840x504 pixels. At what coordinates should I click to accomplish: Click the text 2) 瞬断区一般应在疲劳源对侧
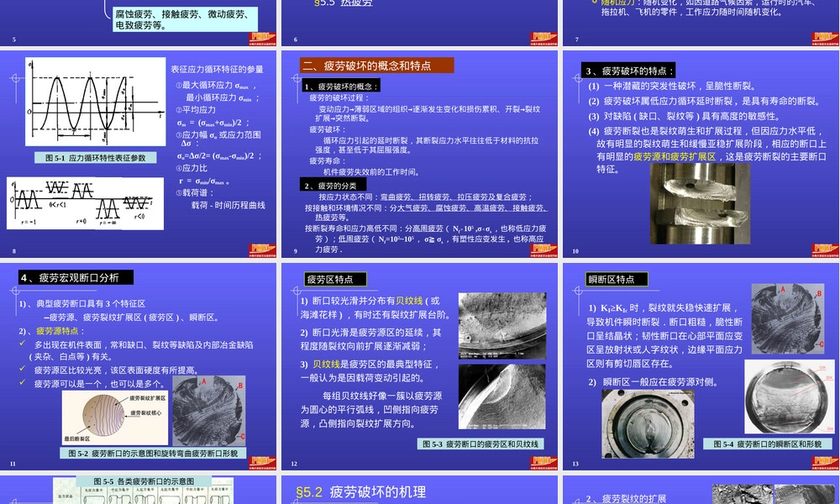pyautogui.click(x=653, y=382)
